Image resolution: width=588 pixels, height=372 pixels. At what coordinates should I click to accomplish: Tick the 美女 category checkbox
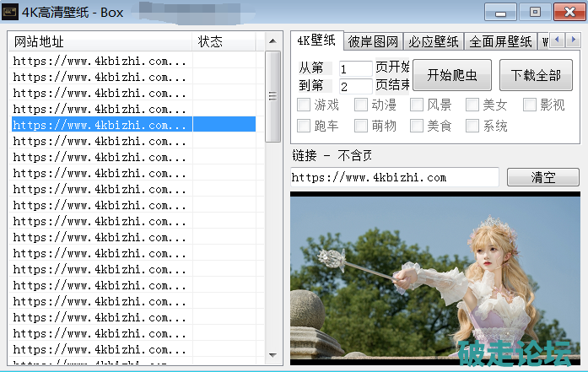click(x=472, y=105)
